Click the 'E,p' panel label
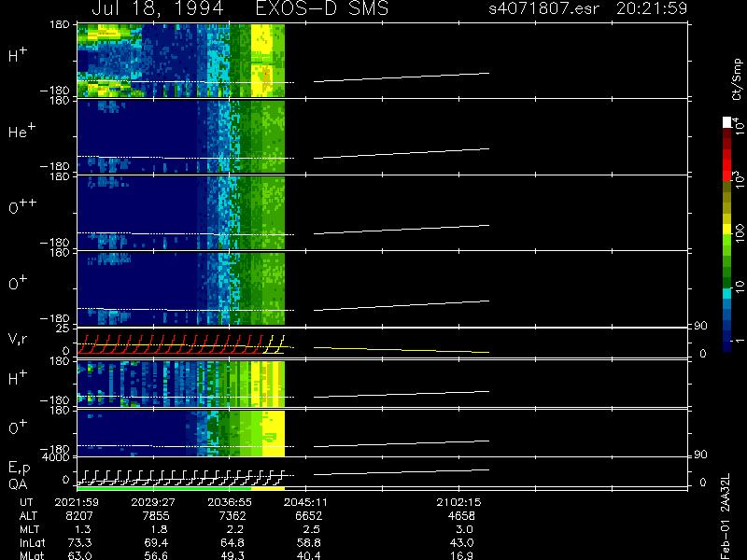The image size is (747, 560). (x=19, y=469)
